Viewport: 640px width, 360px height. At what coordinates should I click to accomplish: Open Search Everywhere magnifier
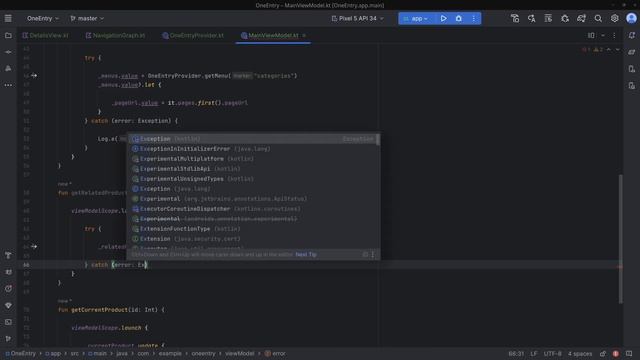pos(598,18)
